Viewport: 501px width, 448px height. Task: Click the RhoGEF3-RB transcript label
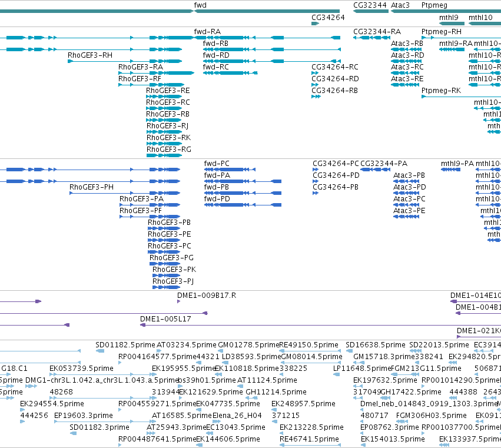click(167, 114)
